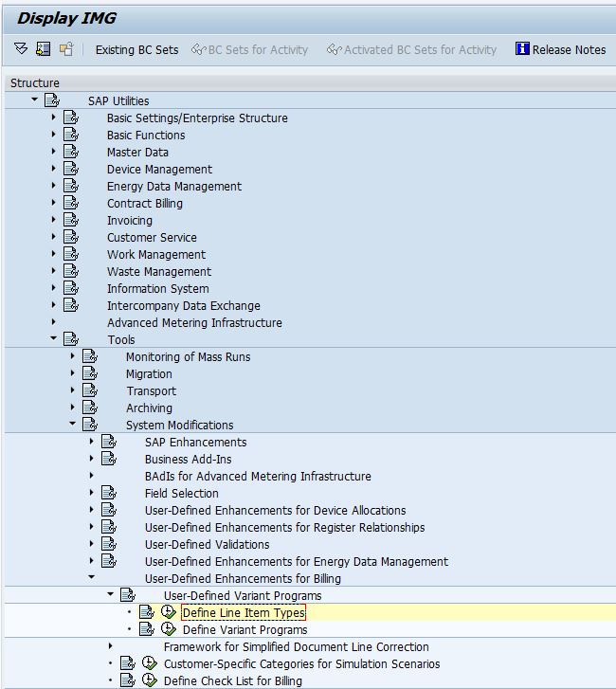Collapse the SAP Utilities node
This screenshot has height=689, width=616.
[x=34, y=100]
